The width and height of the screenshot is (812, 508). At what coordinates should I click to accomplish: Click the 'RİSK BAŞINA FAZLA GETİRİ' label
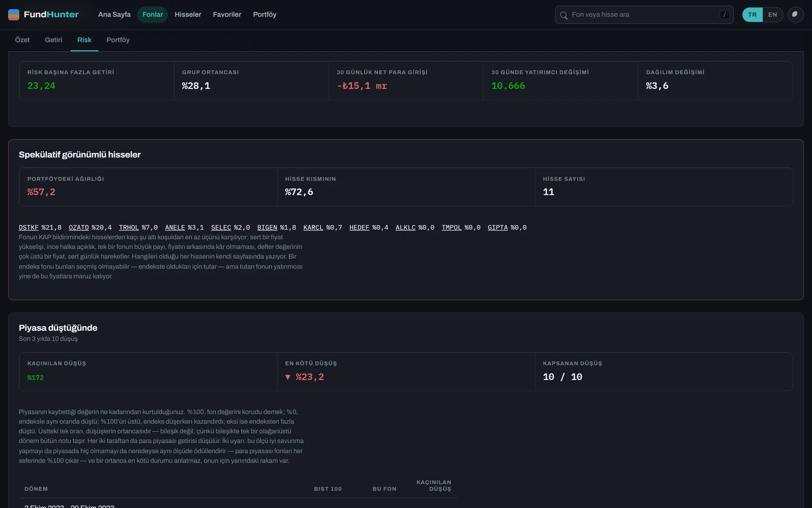point(71,72)
